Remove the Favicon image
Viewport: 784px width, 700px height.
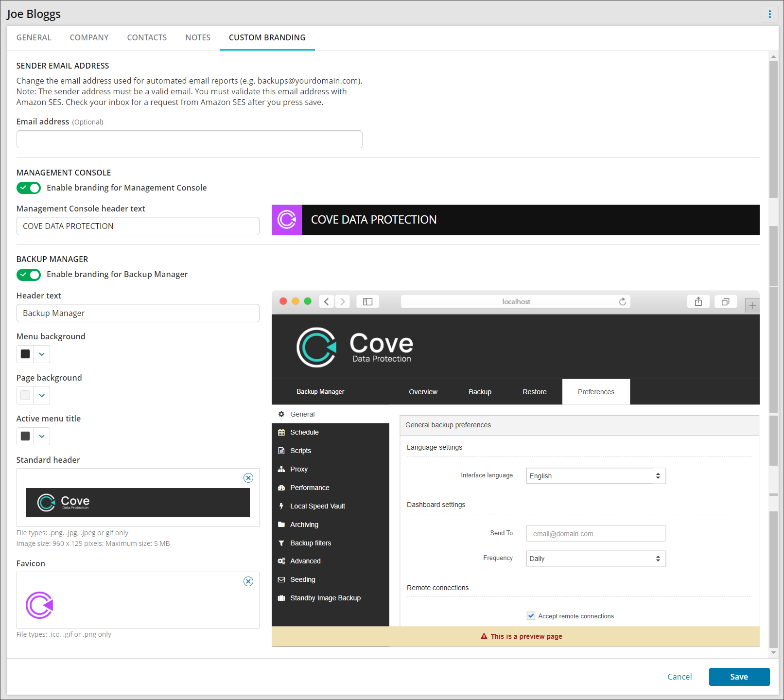248,581
